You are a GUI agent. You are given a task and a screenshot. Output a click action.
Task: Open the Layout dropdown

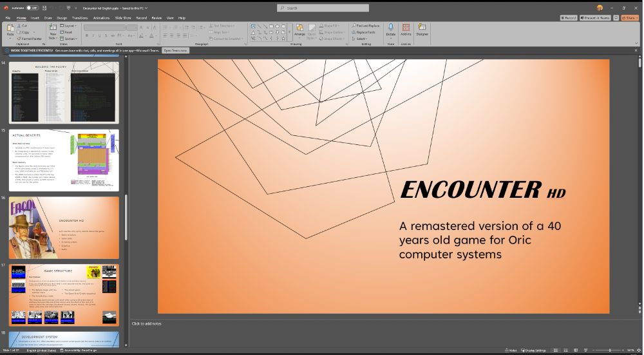coord(68,26)
